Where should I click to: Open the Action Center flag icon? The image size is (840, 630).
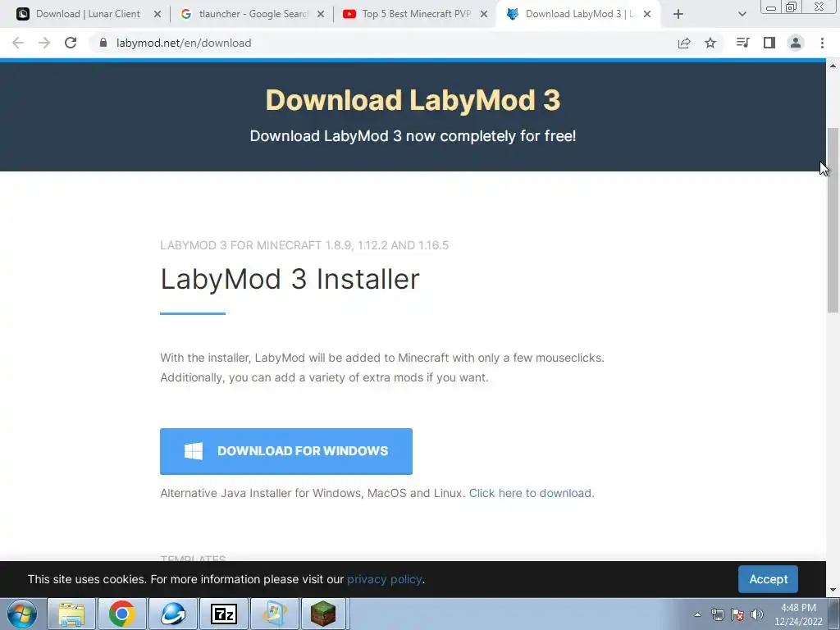coord(737,614)
